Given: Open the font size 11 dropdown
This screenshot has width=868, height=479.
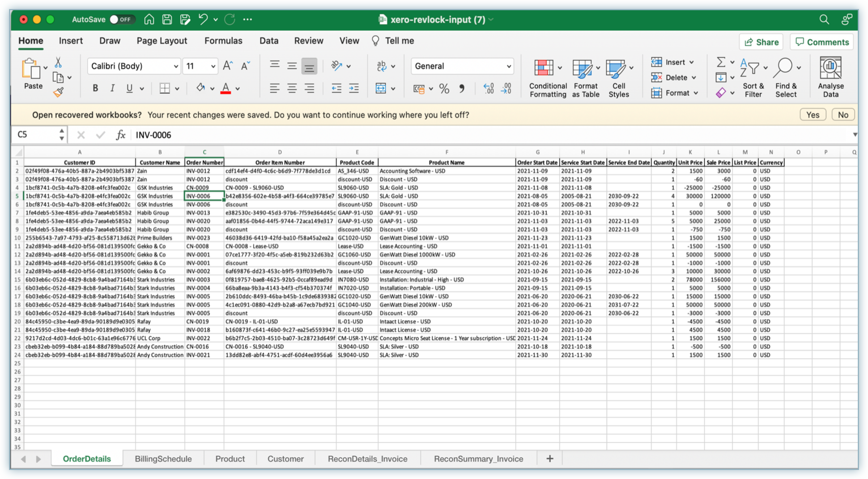Looking at the screenshot, I should (x=213, y=66).
